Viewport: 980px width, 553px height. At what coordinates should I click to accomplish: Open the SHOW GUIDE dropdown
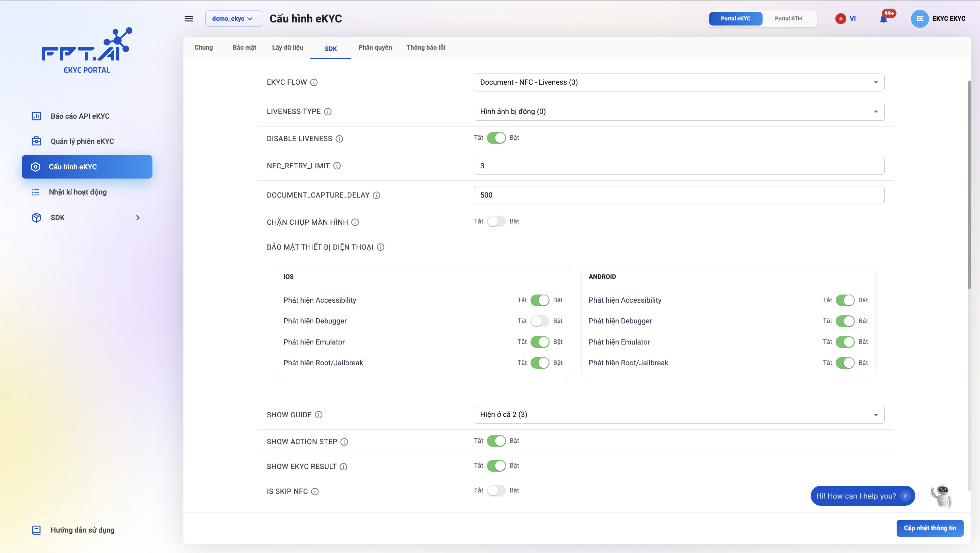coord(679,415)
